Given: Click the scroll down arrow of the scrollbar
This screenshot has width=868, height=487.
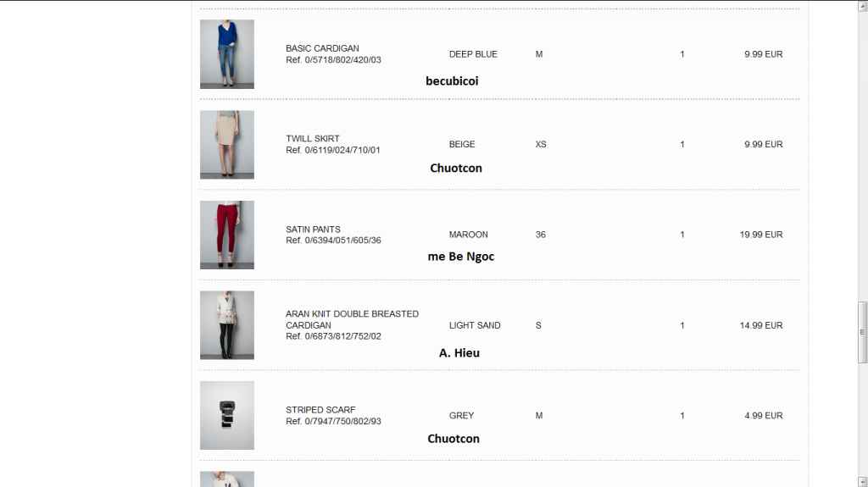Looking at the screenshot, I should pyautogui.click(x=863, y=481).
